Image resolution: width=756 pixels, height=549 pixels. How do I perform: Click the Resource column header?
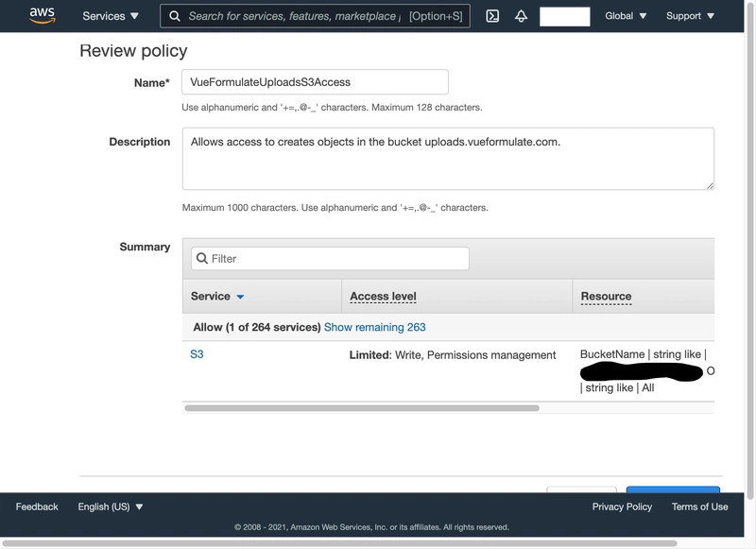[x=606, y=297]
